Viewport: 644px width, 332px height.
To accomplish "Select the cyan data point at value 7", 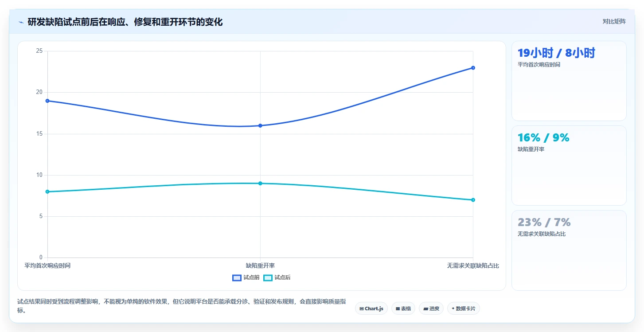I will (473, 200).
